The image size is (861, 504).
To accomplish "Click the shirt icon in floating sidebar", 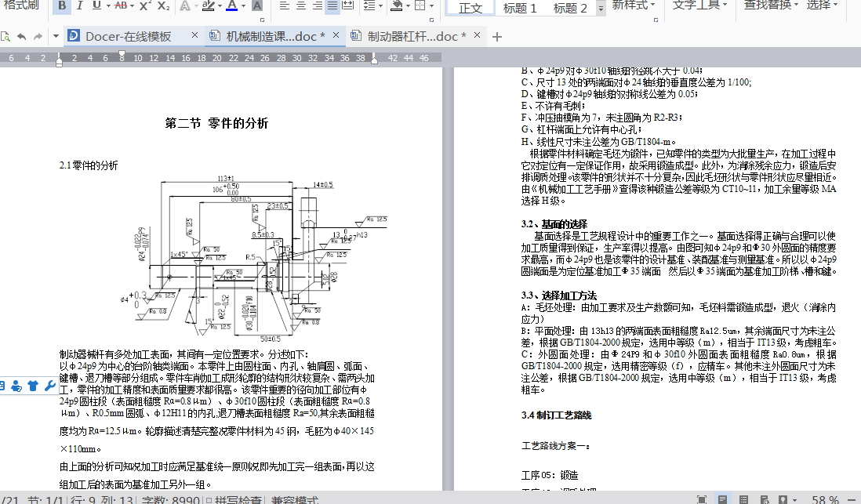I will [x=33, y=386].
